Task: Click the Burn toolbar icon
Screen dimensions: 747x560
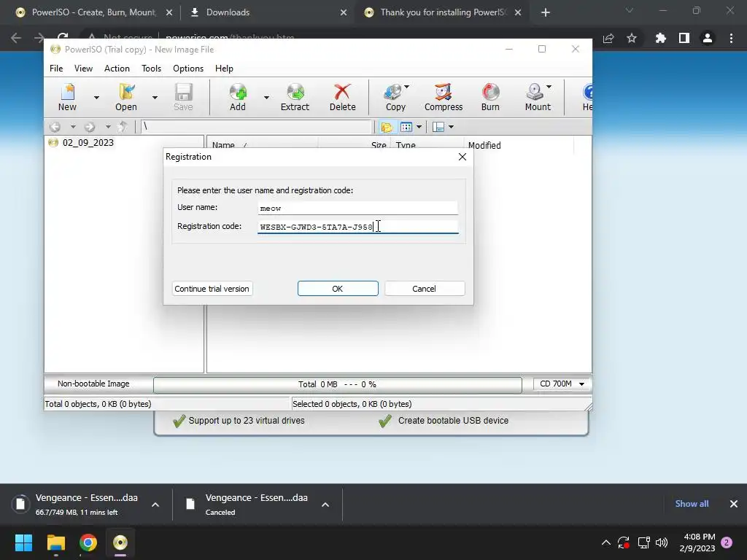Action: pos(490,98)
